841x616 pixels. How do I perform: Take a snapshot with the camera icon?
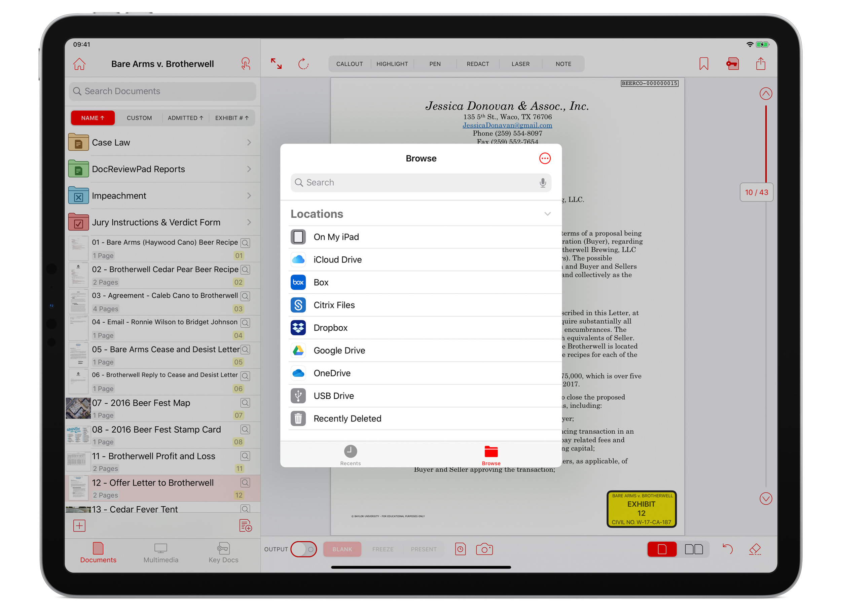(484, 549)
